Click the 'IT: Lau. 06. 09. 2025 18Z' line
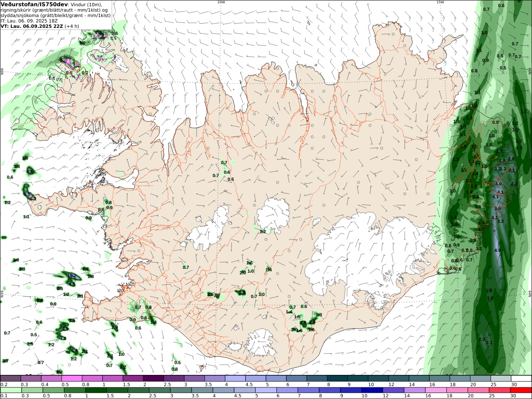The width and height of the screenshot is (532, 399). pos(29,21)
